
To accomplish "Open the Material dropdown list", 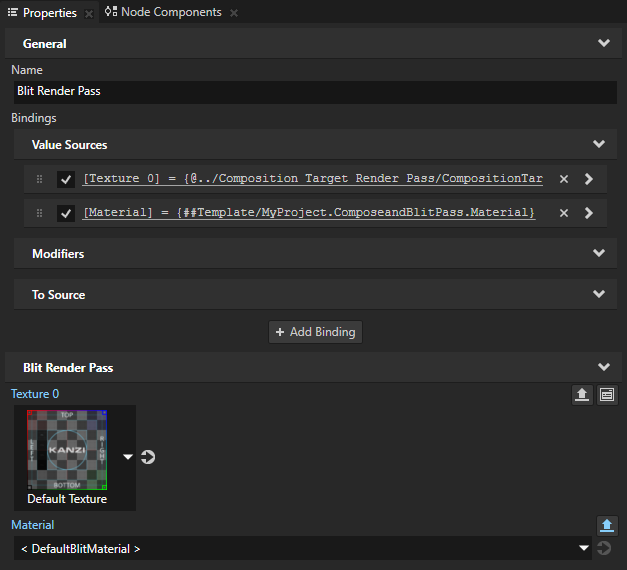I will pyautogui.click(x=584, y=548).
